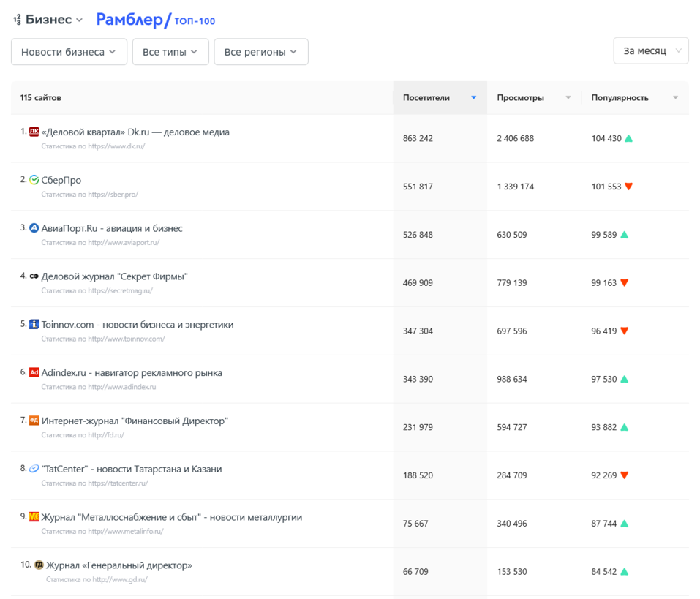This screenshot has height=599, width=700.
Task: Sort table by Посетители column
Action: coord(440,98)
